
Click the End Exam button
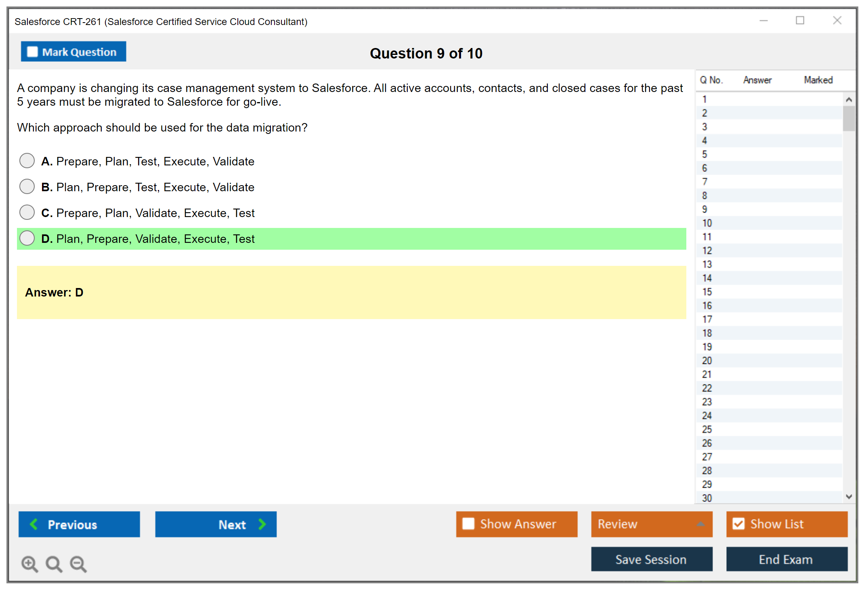pos(786,559)
